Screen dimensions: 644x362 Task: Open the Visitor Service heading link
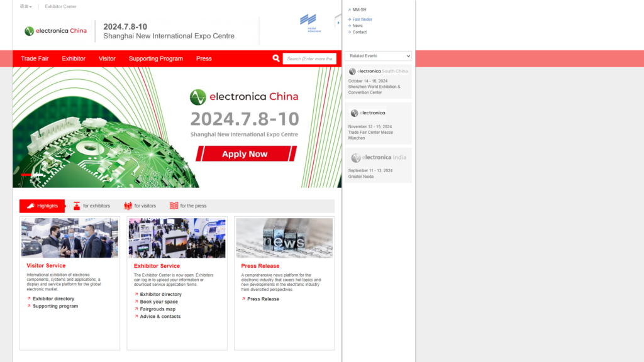click(46, 266)
